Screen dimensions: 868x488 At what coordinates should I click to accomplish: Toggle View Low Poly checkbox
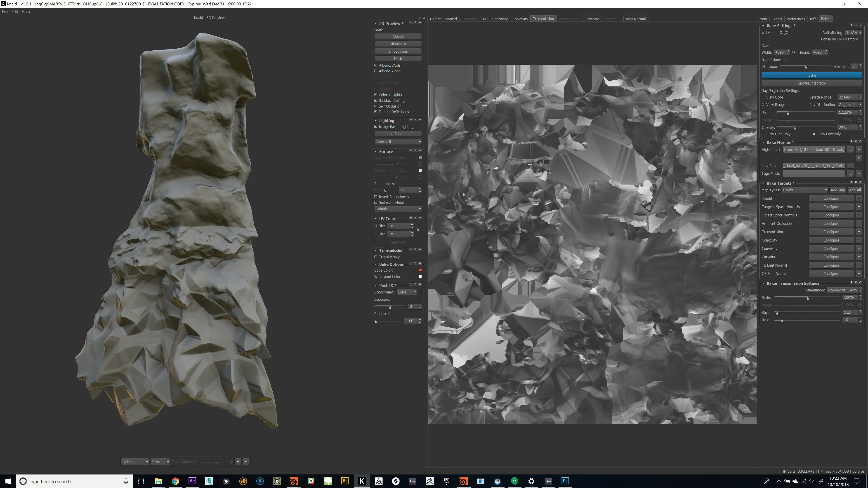814,134
